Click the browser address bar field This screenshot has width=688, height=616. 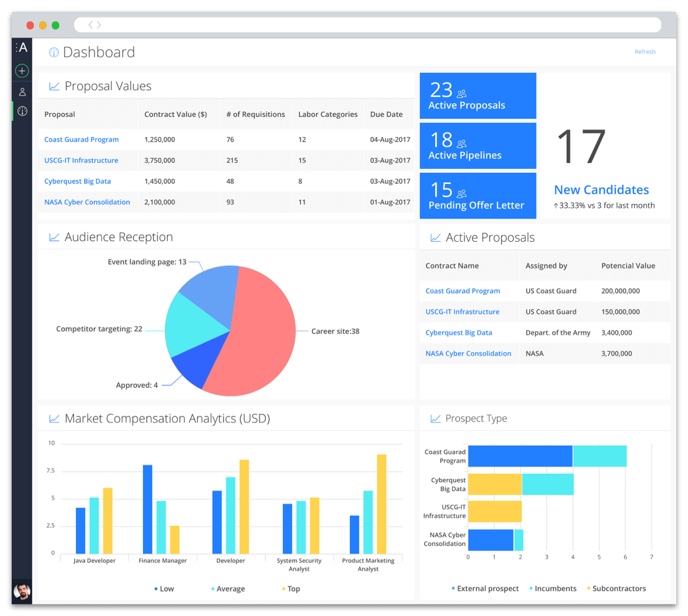click(367, 25)
